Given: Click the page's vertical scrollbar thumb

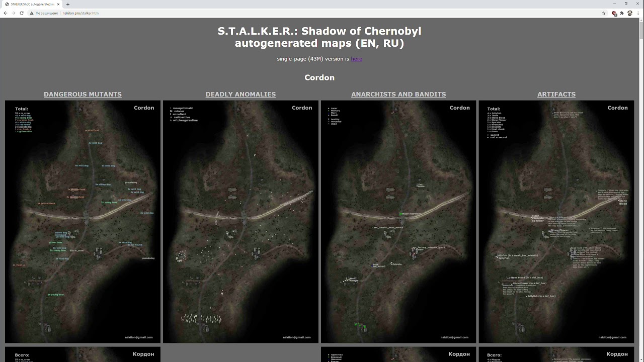Looking at the screenshot, I should [641, 30].
